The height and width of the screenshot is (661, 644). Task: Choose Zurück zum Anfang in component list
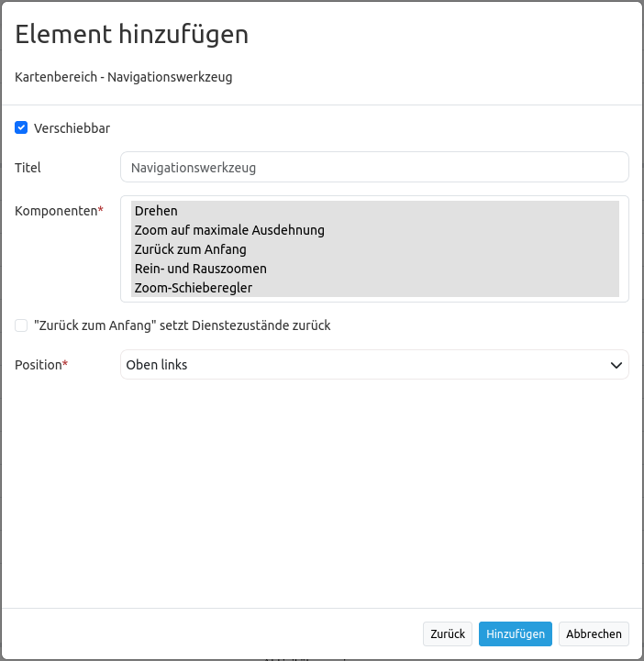[190, 249]
